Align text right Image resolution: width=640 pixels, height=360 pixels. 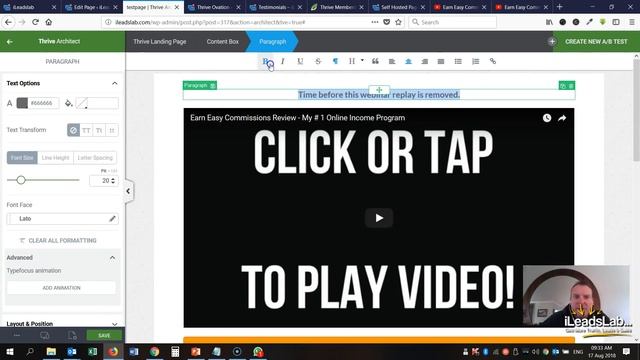pyautogui.click(x=424, y=61)
